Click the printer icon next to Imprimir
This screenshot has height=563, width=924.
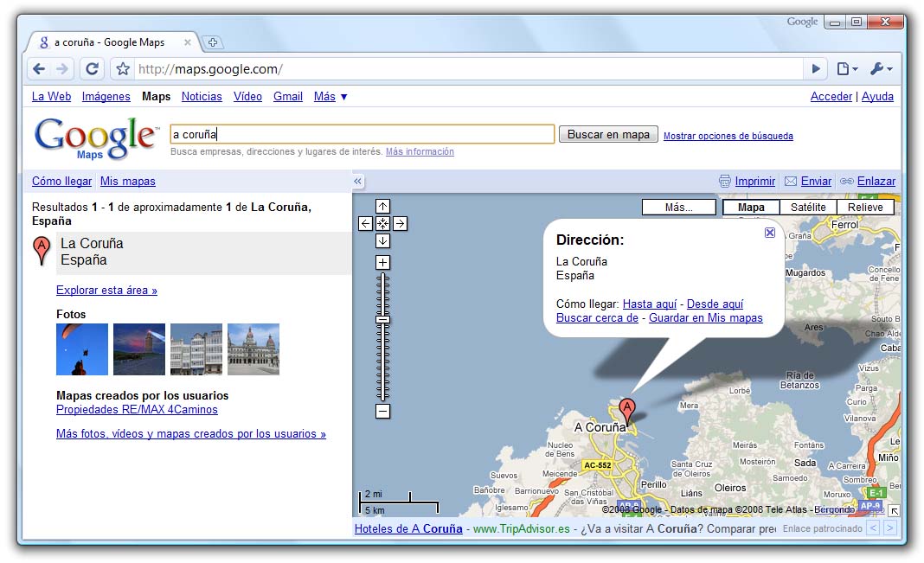click(725, 182)
